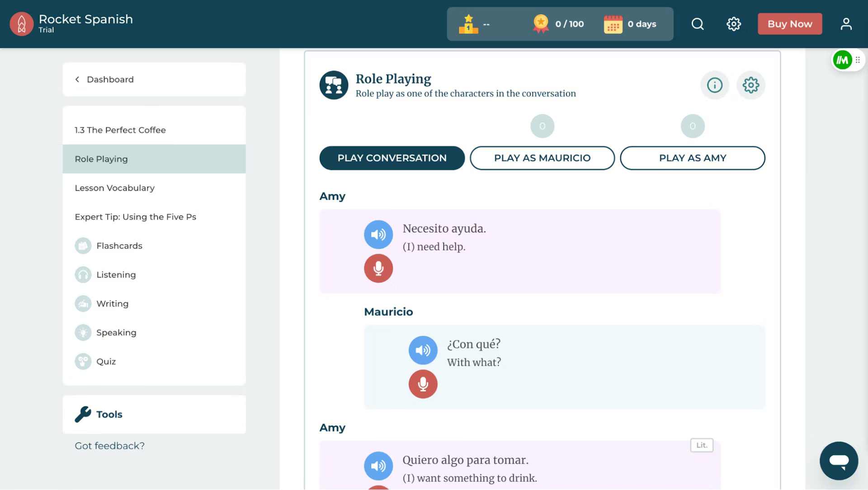Click the points medal badge icon
The image size is (868, 490).
[x=541, y=24]
